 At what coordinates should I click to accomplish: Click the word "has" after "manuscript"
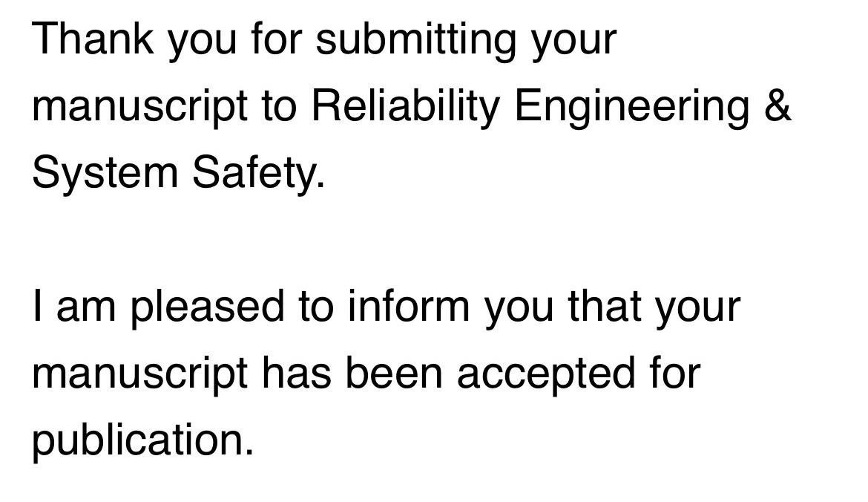point(296,373)
